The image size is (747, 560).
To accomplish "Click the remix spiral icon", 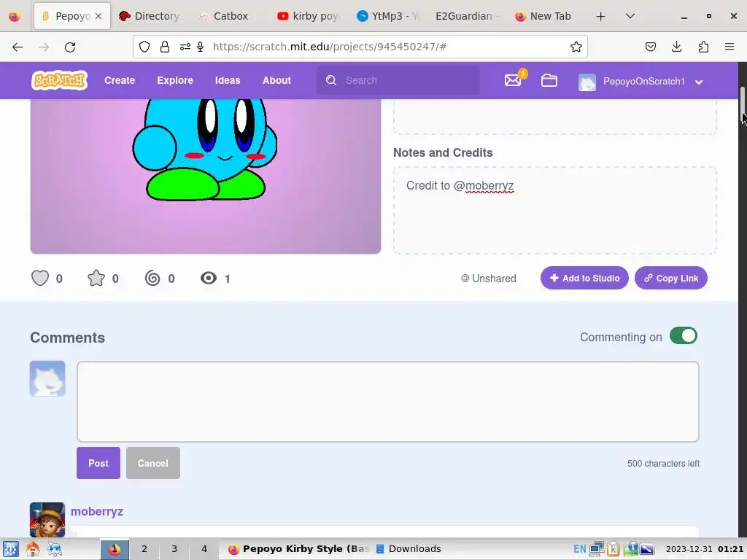I will click(x=152, y=278).
